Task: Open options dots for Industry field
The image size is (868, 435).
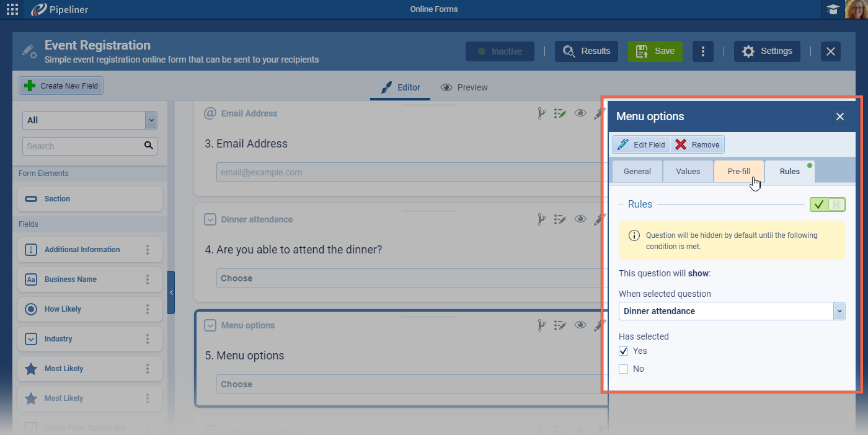Action: (x=148, y=339)
